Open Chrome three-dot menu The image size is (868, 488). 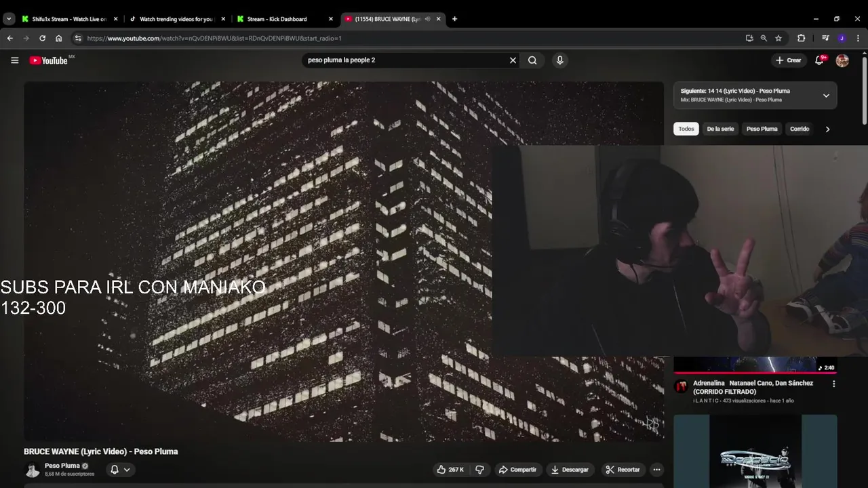tap(857, 39)
